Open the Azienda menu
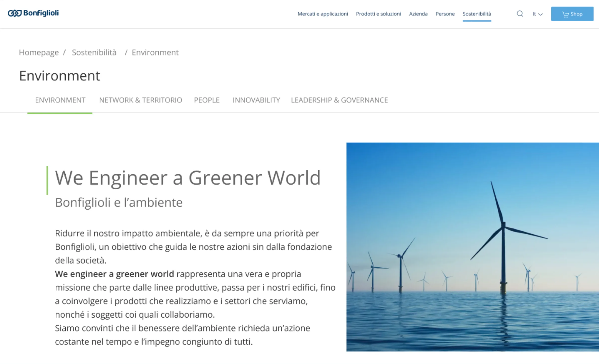Image resolution: width=599 pixels, height=364 pixels. (x=418, y=14)
